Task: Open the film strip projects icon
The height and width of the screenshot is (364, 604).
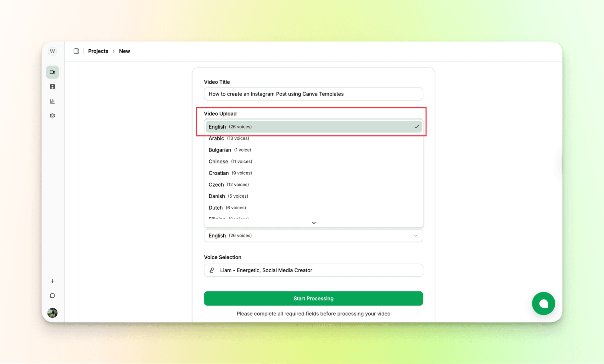Action: (52, 86)
